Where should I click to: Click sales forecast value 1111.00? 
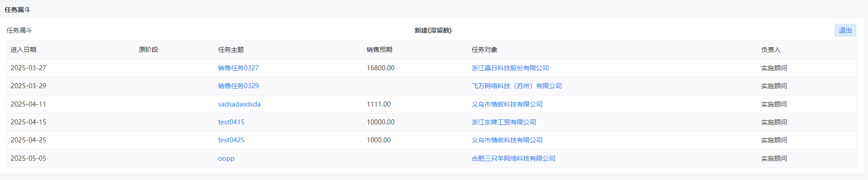[379, 104]
